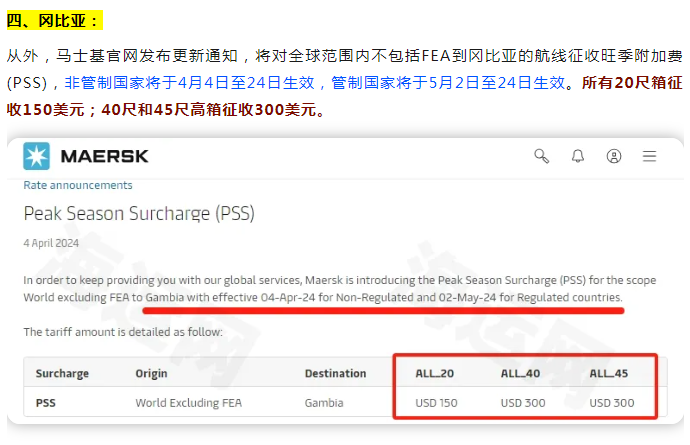Click the World Excluding FEA origin cell

(189, 403)
